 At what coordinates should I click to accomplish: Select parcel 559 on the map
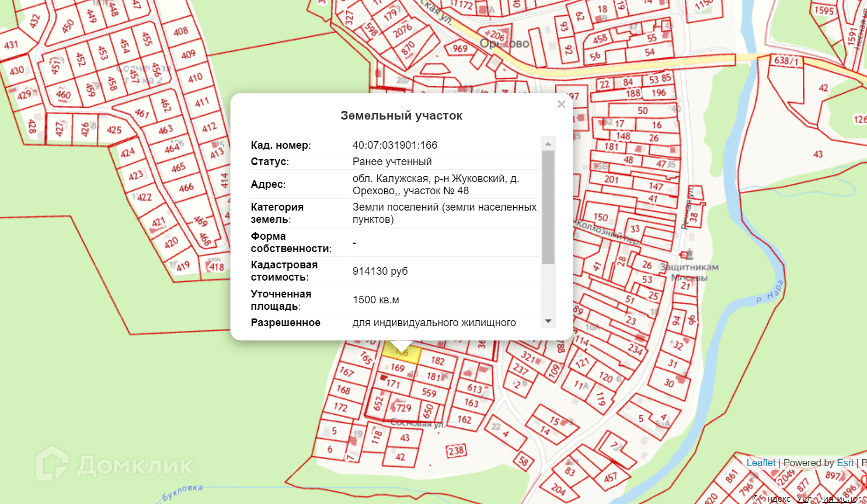(x=429, y=393)
